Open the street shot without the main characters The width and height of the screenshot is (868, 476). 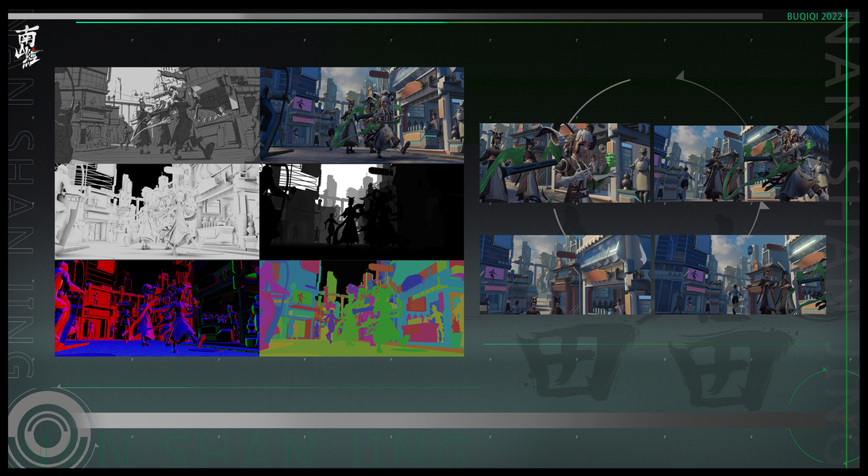[x=566, y=274]
